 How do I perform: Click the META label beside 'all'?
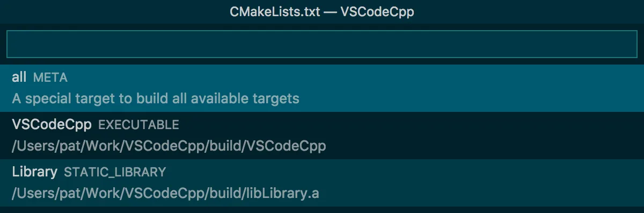coord(50,78)
